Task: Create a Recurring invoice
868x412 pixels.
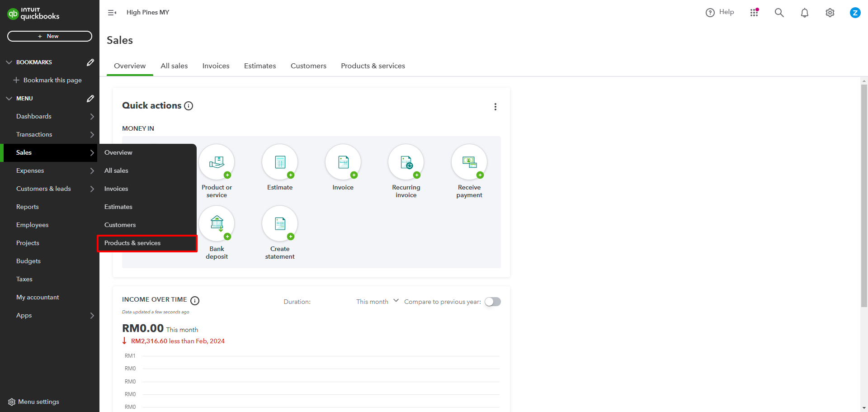Action: (x=406, y=171)
